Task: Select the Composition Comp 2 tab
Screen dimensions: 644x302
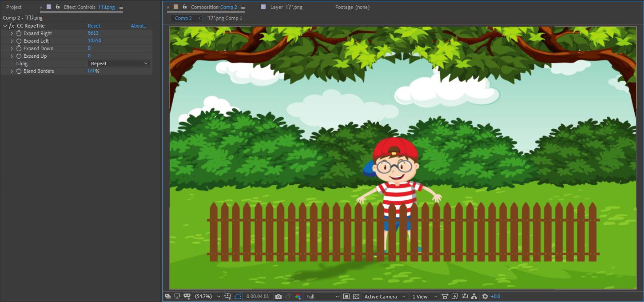Action: click(x=214, y=7)
